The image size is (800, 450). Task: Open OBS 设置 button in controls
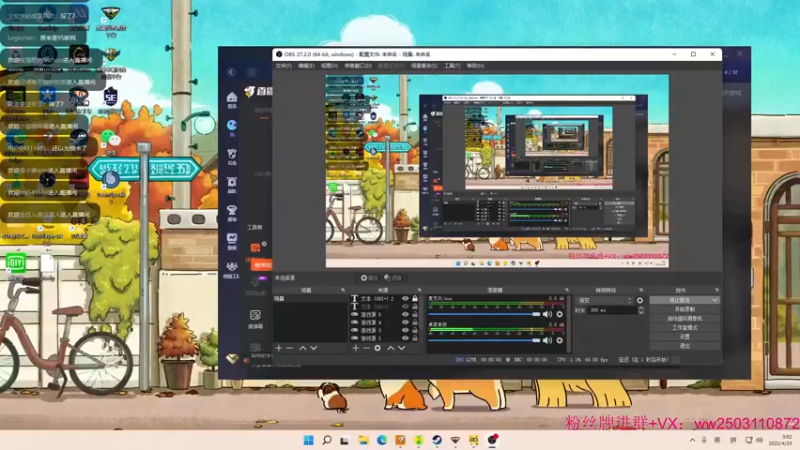tap(684, 337)
